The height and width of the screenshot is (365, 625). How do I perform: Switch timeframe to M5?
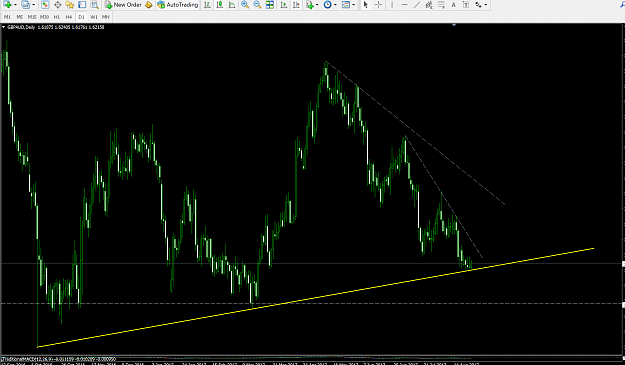click(x=20, y=17)
